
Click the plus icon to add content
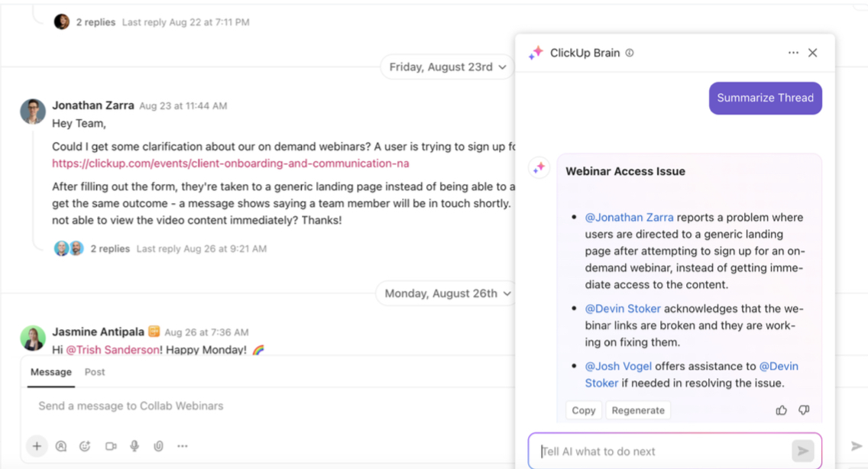pyautogui.click(x=37, y=446)
